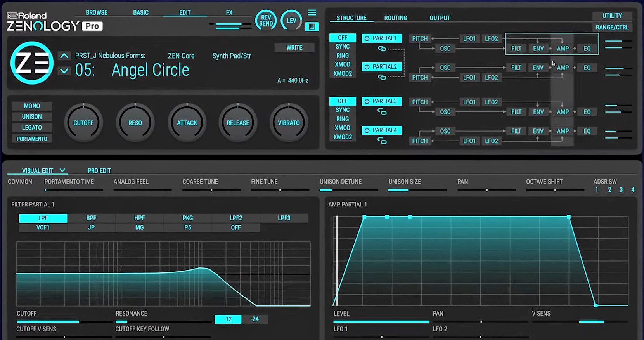Open RANGE/CTRL settings

click(612, 28)
